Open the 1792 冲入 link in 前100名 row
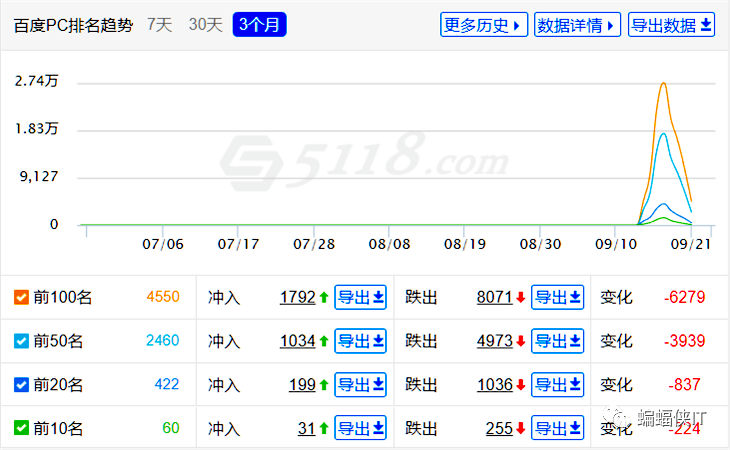Image resolution: width=730 pixels, height=450 pixels. click(x=297, y=297)
